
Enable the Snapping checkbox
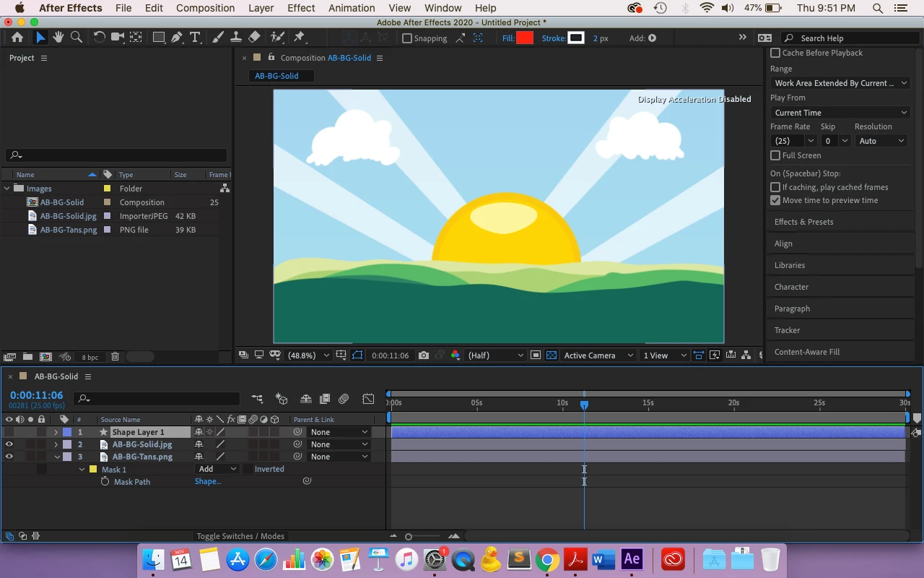point(407,38)
